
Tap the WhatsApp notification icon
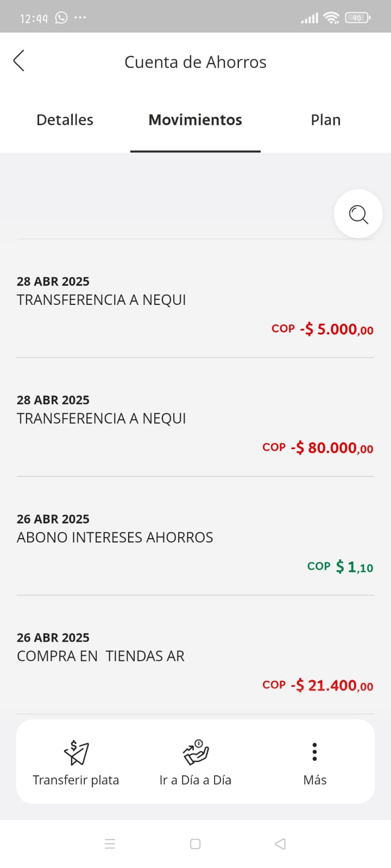tap(61, 18)
